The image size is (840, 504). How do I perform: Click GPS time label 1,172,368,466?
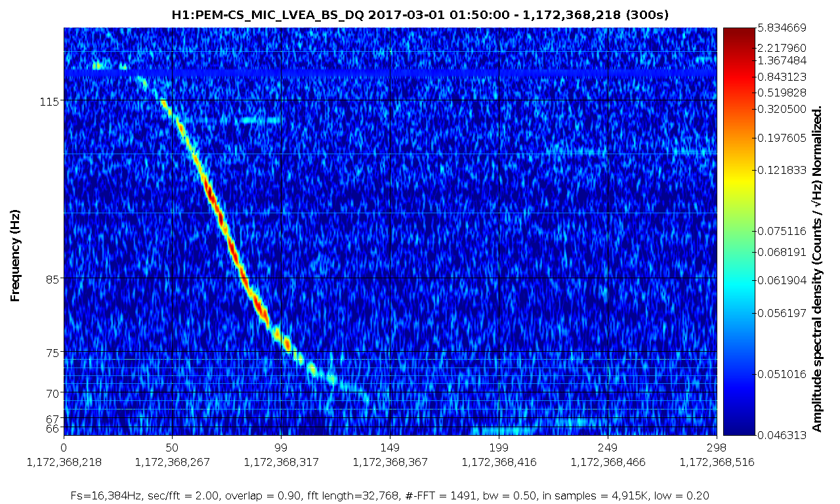(x=608, y=462)
